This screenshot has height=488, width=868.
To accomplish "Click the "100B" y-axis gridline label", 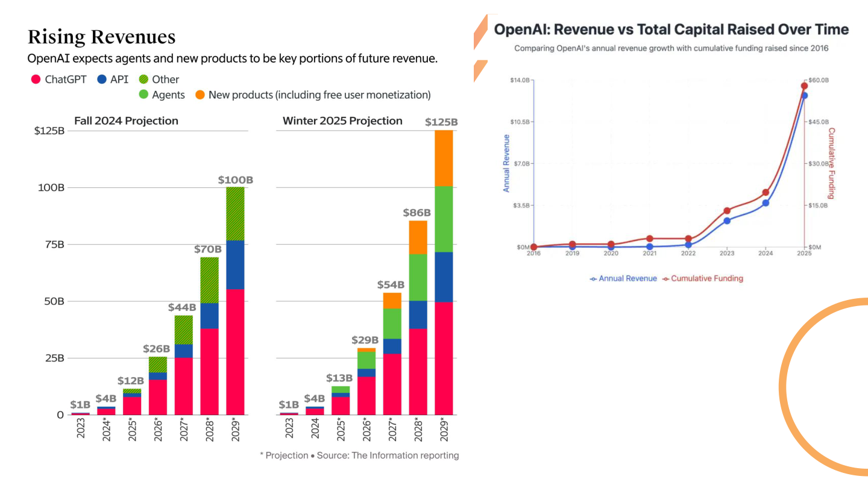I will point(51,187).
